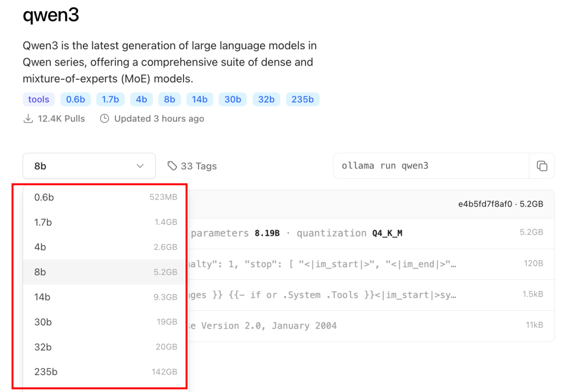The image size is (566, 392).
Task: Select 1.7b 1.4GB from dropdown list
Action: point(104,222)
